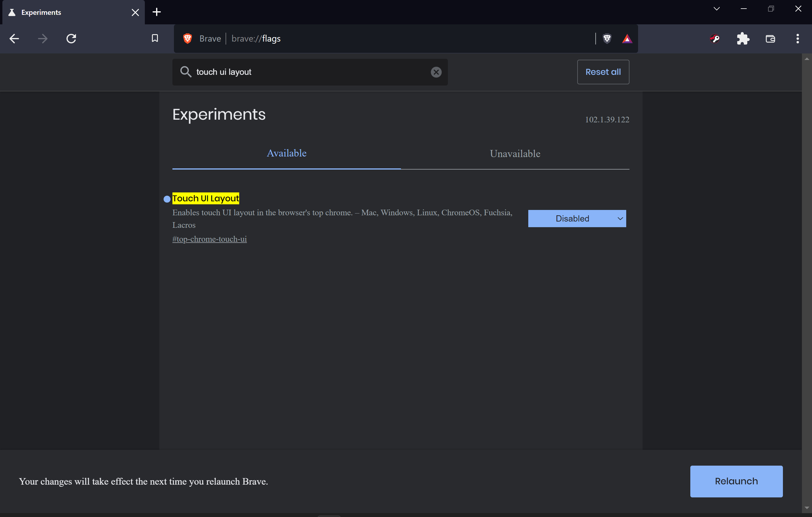Screen dimensions: 812x517
Task: Clear the flags search with X icon
Action: click(x=436, y=72)
